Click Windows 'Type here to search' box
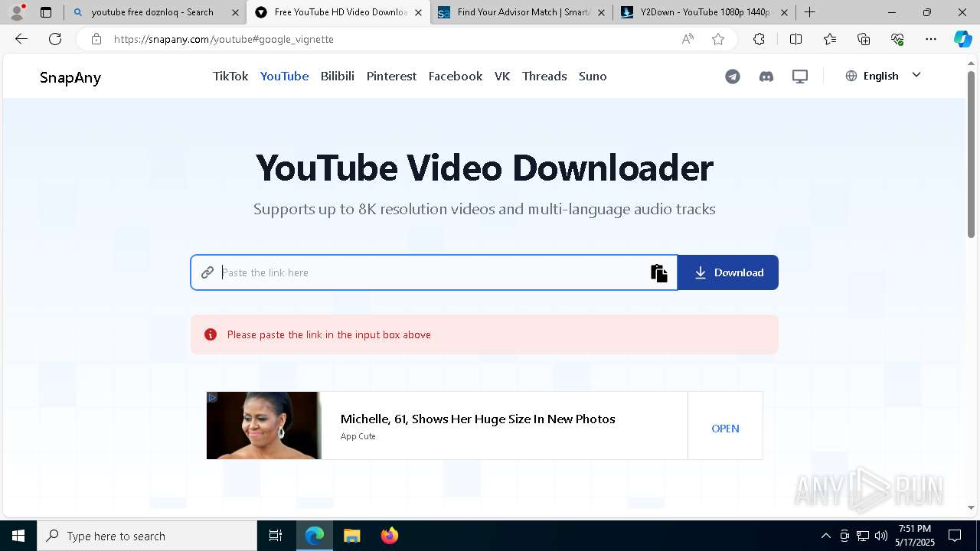Viewport: 980px width, 551px height. point(147,536)
